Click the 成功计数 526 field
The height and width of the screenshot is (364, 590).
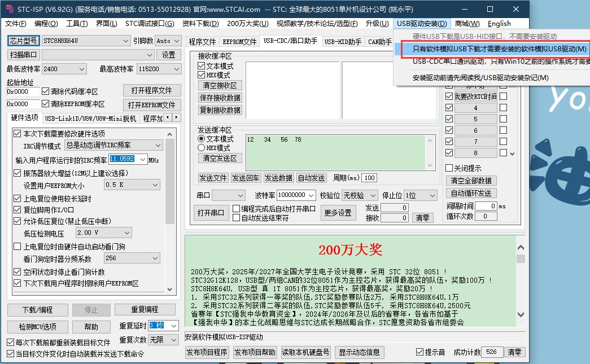pos(491,352)
